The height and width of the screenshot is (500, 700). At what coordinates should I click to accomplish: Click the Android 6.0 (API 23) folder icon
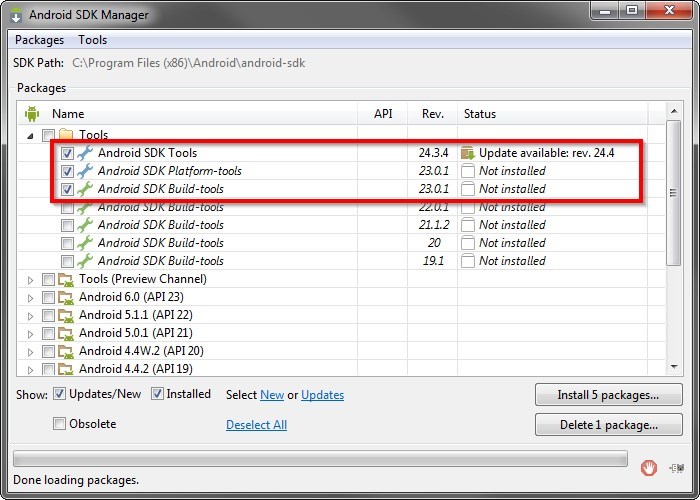(x=66, y=297)
